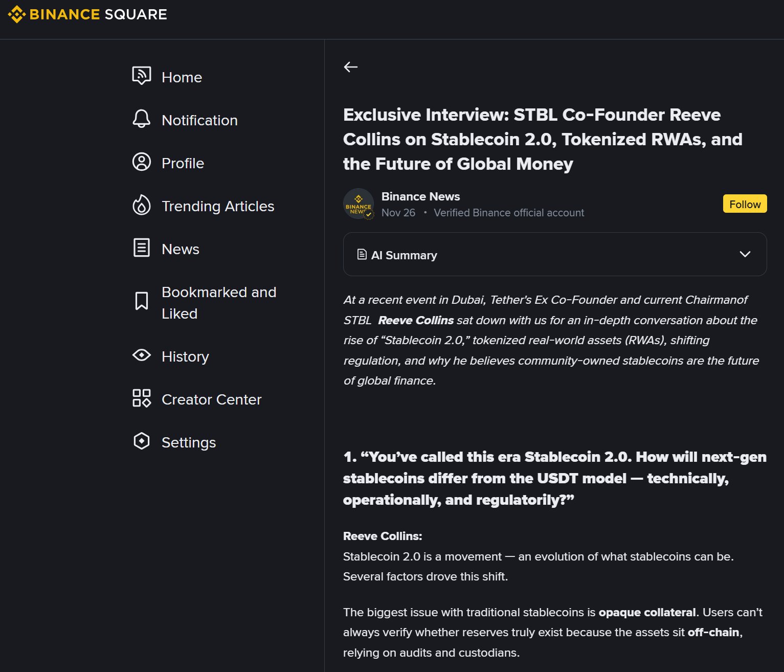The height and width of the screenshot is (672, 784).
Task: Click the Creator Center grid icon
Action: 141,398
